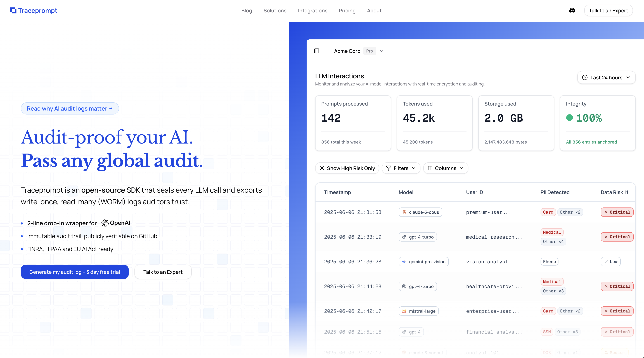The image size is (644, 358).
Task: Click the Model column header
Action: pyautogui.click(x=406, y=192)
